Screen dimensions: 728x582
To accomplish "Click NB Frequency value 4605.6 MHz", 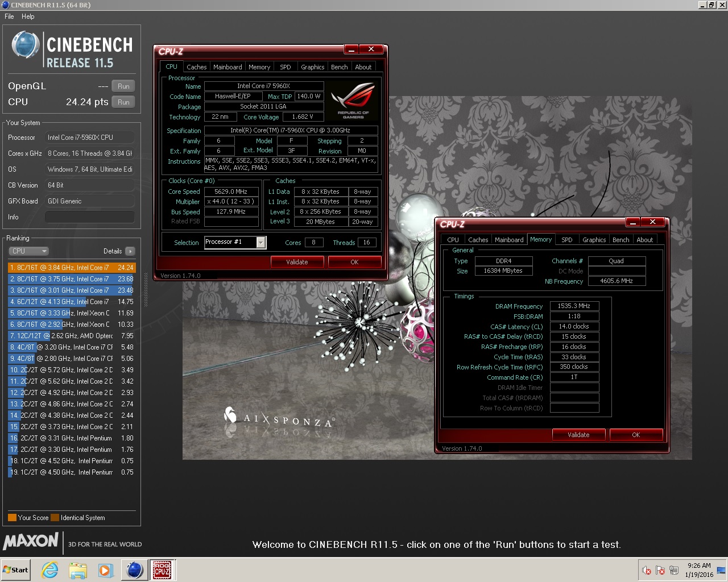I will click(617, 281).
